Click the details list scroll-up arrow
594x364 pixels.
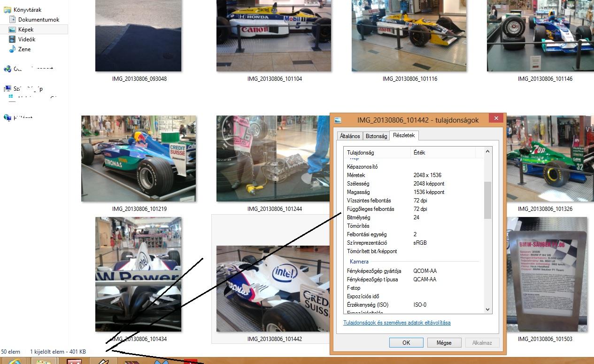[x=487, y=151]
